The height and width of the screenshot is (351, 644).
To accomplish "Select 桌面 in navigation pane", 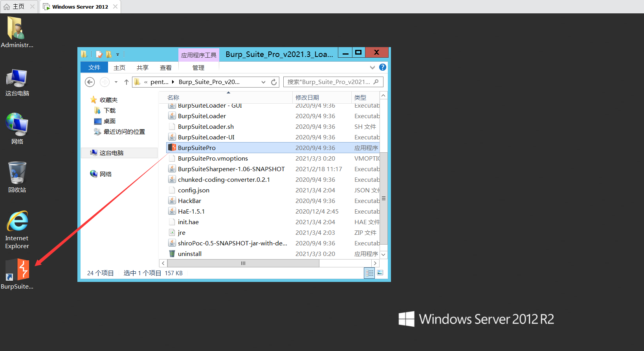I will point(110,121).
